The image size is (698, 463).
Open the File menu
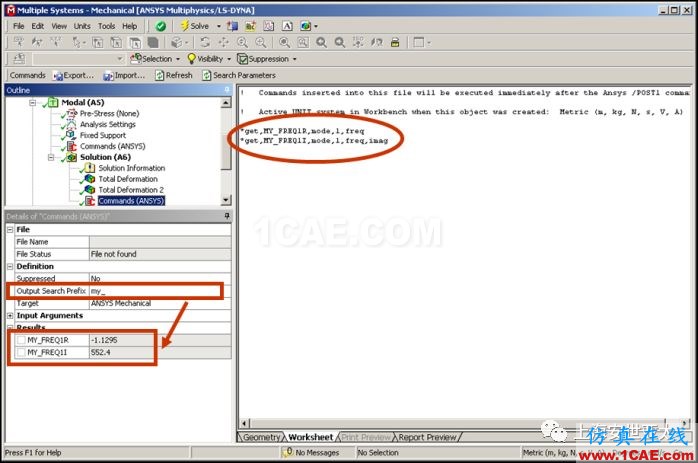(19, 26)
